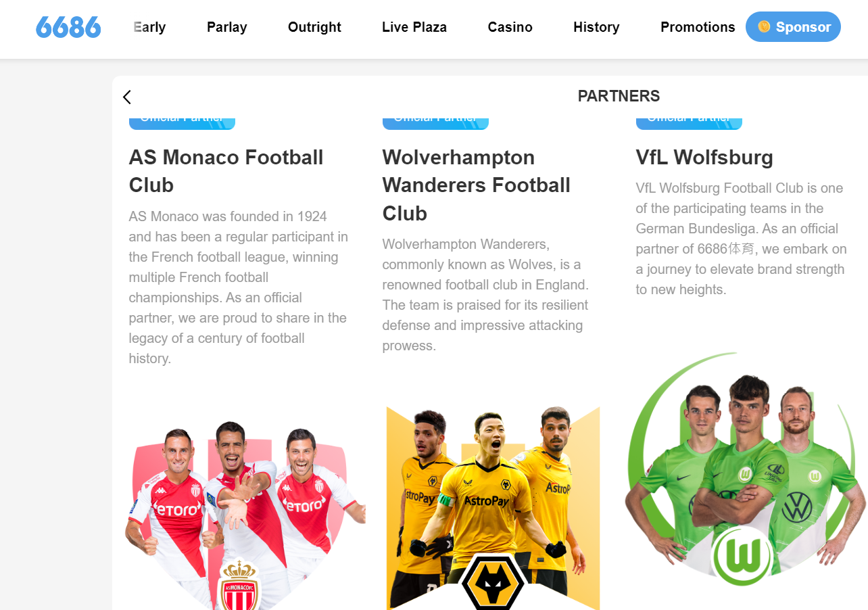The width and height of the screenshot is (868, 610).
Task: Open the History page
Action: [596, 27]
